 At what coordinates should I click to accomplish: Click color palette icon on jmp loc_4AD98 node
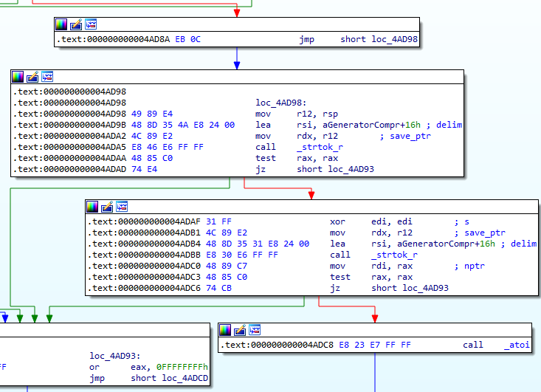[x=61, y=24]
